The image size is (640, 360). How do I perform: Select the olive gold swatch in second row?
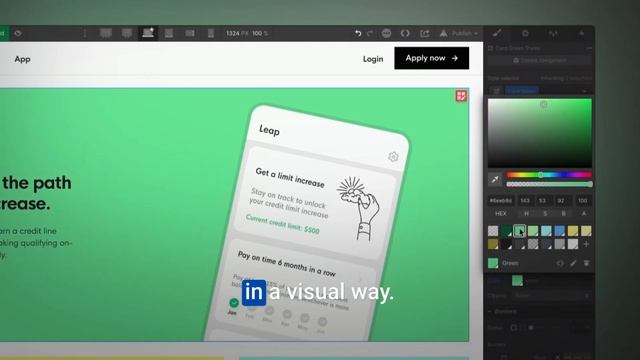(x=493, y=244)
